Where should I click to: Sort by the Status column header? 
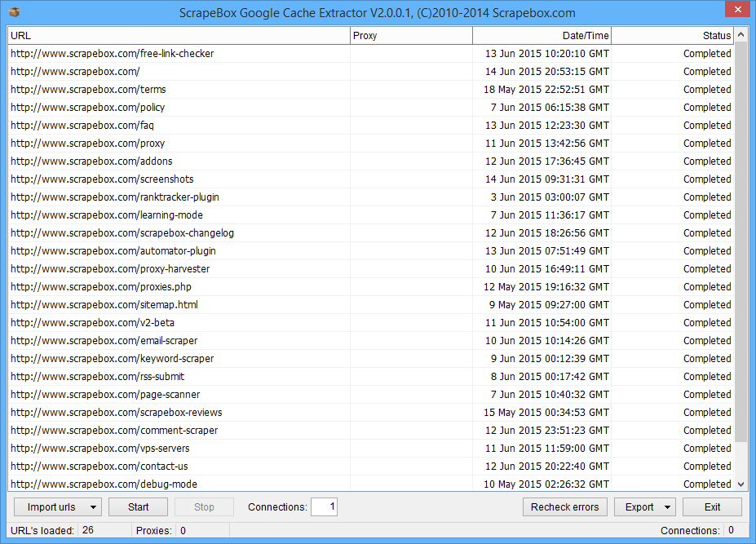pos(672,36)
